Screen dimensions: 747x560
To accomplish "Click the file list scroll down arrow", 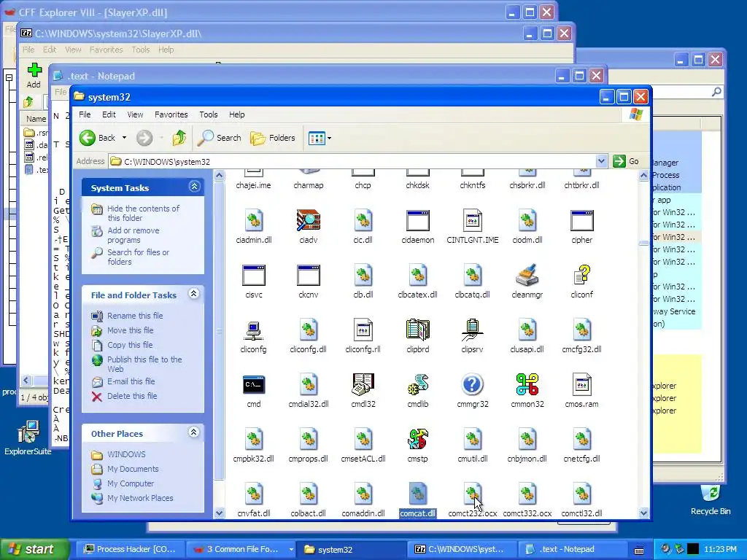I will click(643, 513).
